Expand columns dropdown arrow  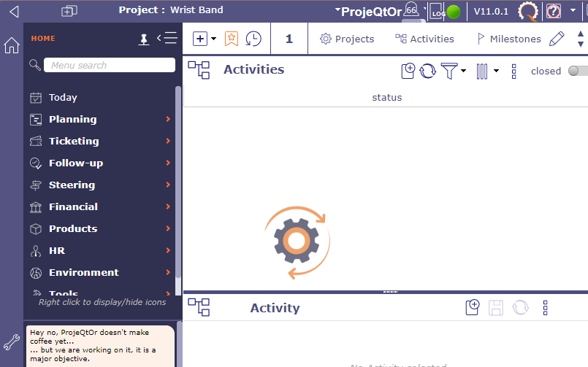[496, 70]
